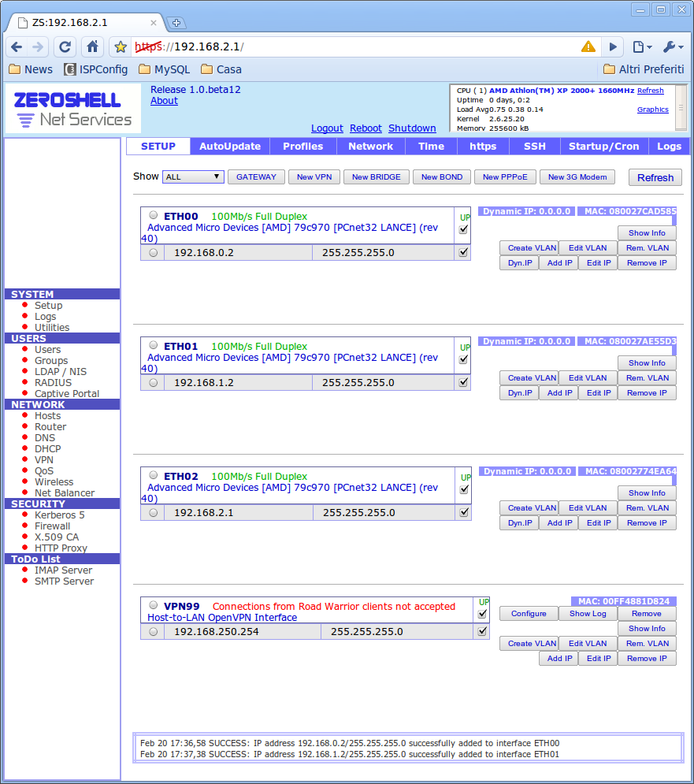Click the Reboot link
Viewport: 694px width, 784px height.
[366, 128]
